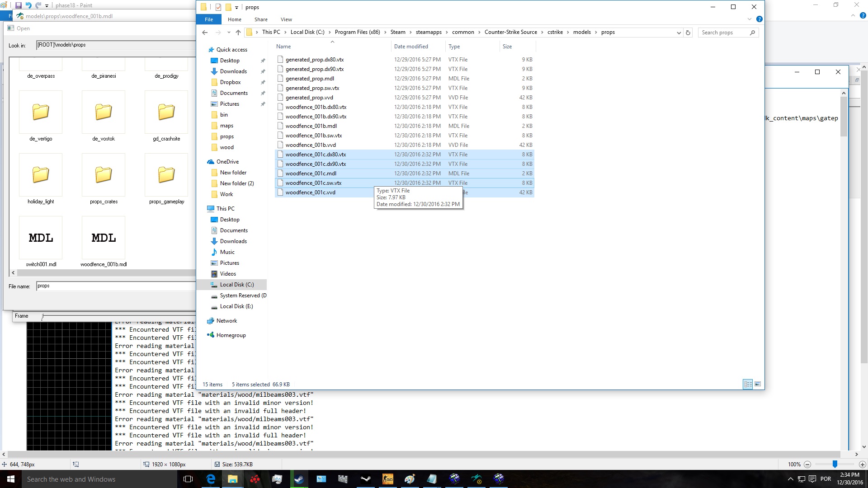Open Windows Start menu

(11, 479)
